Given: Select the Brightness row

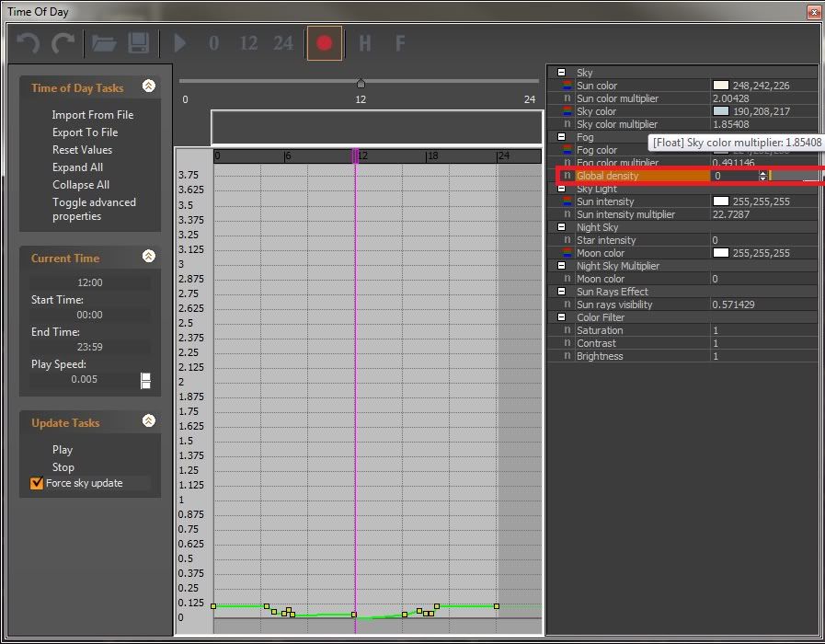Looking at the screenshot, I should pos(683,356).
